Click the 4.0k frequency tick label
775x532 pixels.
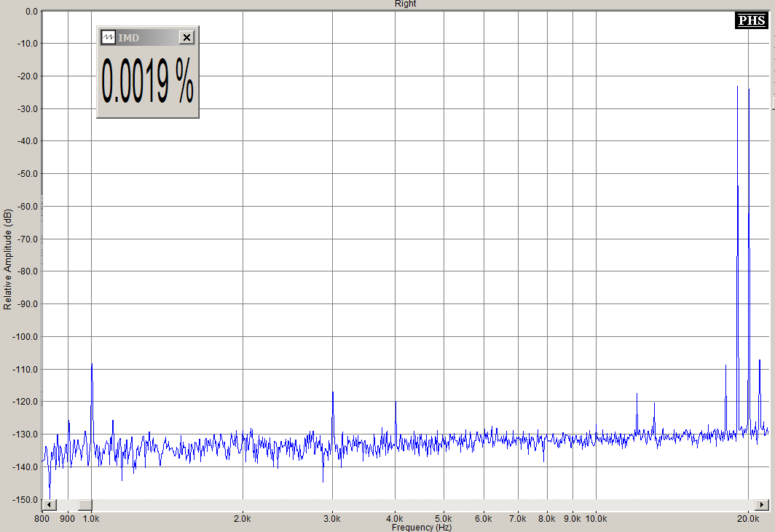point(395,519)
